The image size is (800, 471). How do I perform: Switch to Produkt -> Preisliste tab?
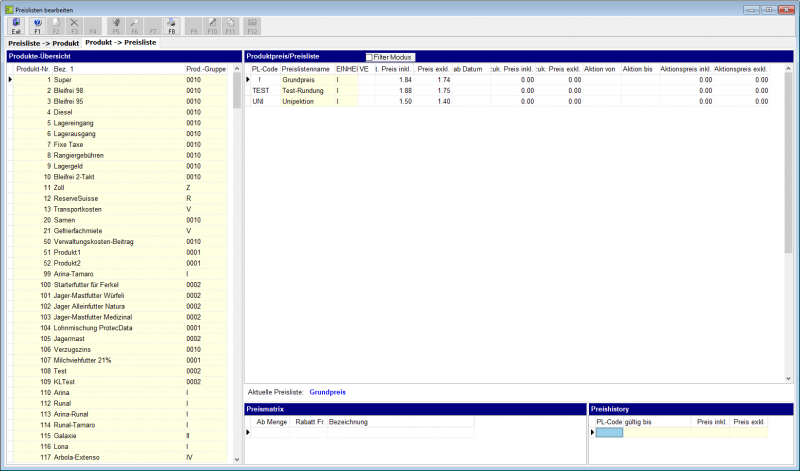click(x=121, y=43)
